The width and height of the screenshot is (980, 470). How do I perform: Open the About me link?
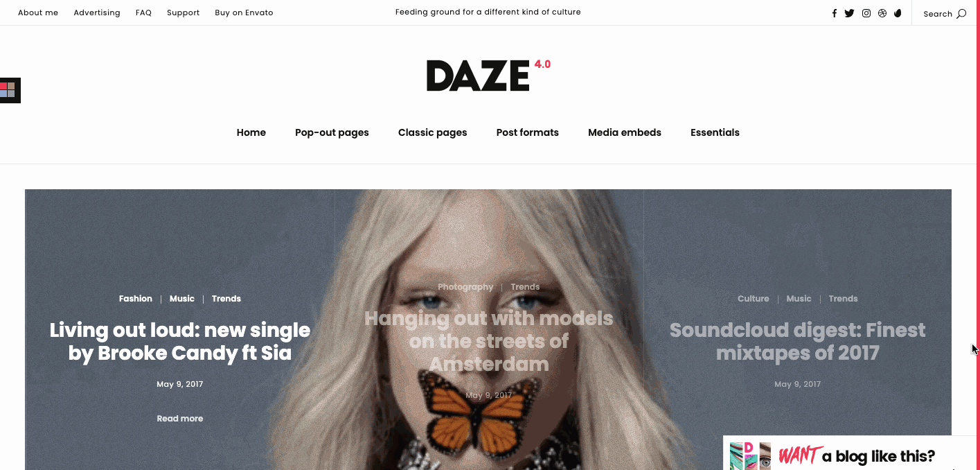click(38, 13)
